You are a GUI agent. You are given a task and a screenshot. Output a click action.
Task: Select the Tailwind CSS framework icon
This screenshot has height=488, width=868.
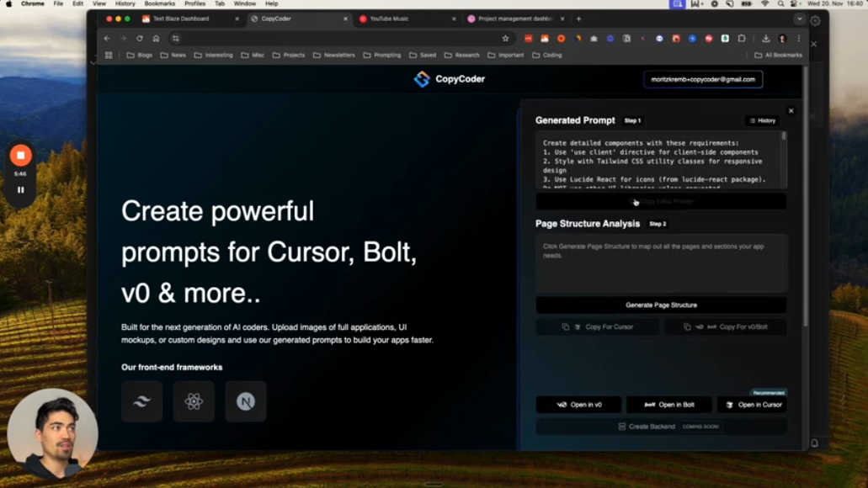click(x=141, y=401)
